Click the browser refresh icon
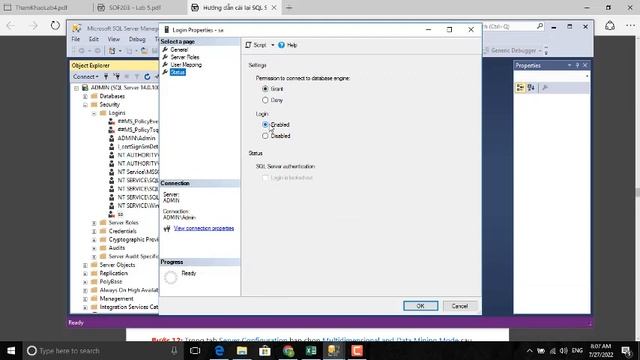 coord(55,26)
